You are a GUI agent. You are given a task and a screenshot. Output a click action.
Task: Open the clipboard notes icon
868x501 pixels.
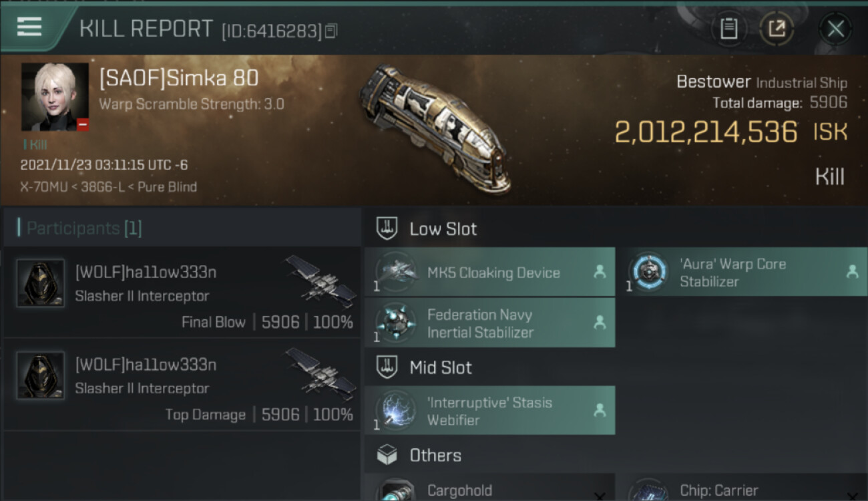point(728,29)
